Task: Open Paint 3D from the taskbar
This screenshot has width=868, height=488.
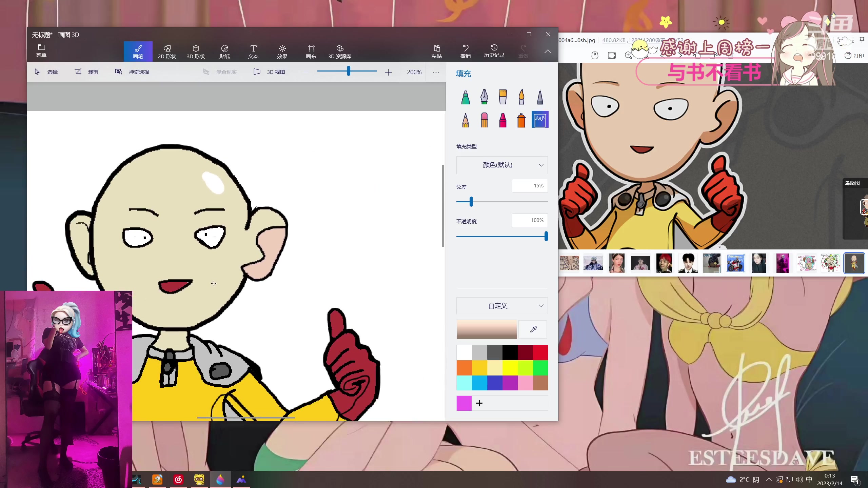Action: pyautogui.click(x=220, y=479)
